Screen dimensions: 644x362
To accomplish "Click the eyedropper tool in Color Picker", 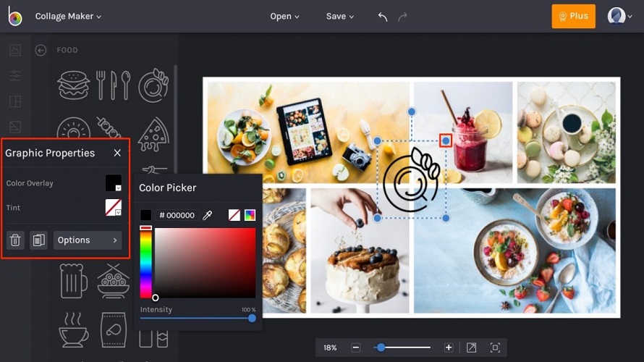I will tap(208, 215).
